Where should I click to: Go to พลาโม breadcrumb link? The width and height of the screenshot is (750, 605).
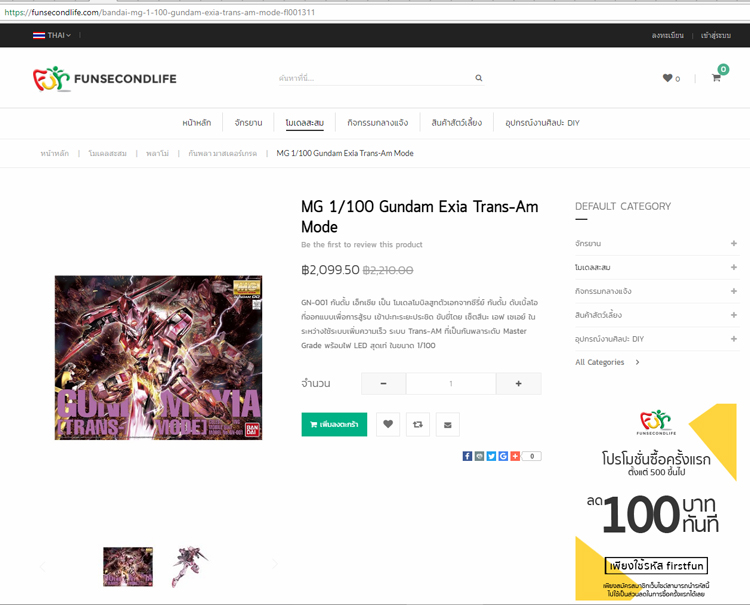tap(157, 153)
